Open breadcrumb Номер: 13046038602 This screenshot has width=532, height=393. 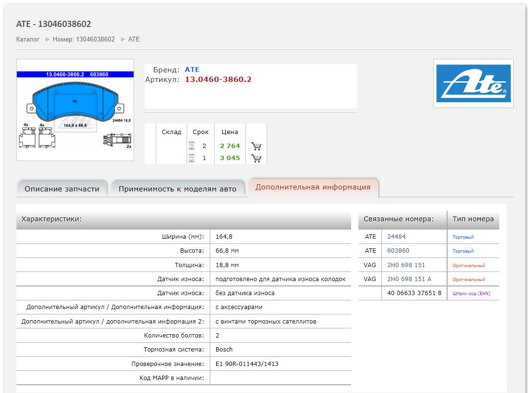(x=84, y=40)
